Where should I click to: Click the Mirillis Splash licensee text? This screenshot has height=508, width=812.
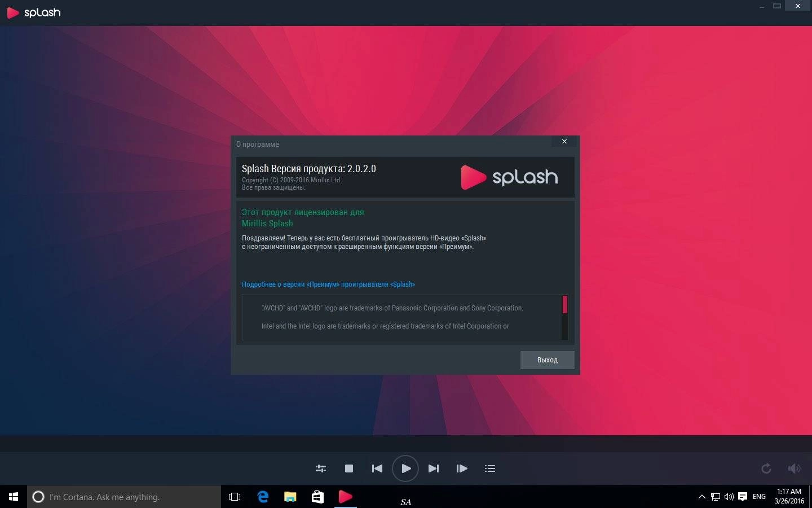[x=267, y=224]
